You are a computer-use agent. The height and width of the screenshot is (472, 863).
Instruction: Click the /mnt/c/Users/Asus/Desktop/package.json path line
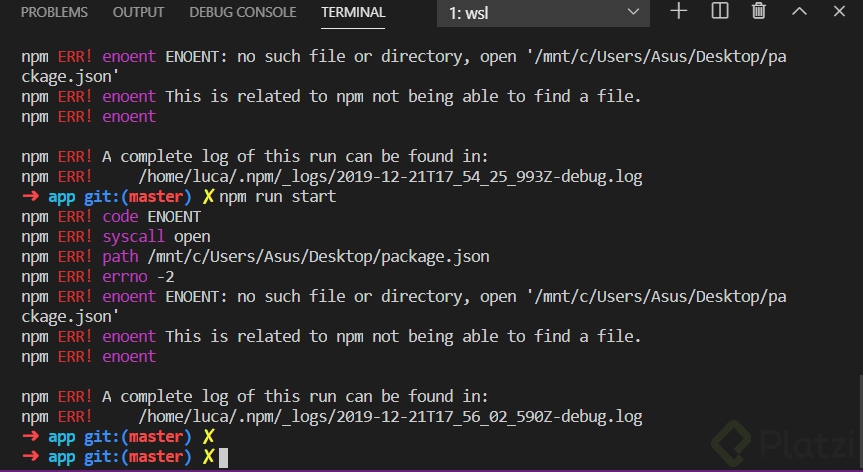255,257
